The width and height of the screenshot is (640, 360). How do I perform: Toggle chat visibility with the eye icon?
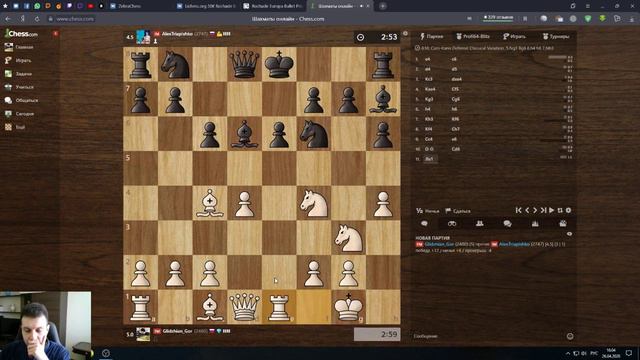[569, 234]
